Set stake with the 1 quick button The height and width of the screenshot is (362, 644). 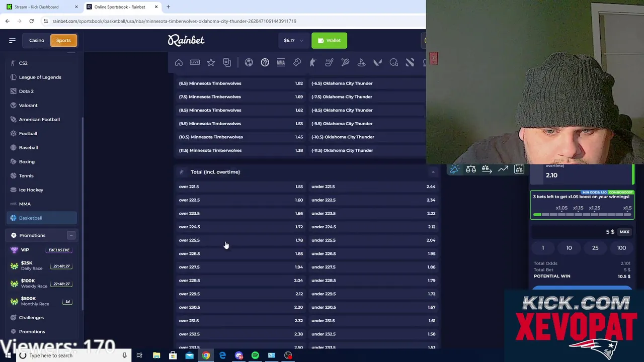tap(543, 248)
